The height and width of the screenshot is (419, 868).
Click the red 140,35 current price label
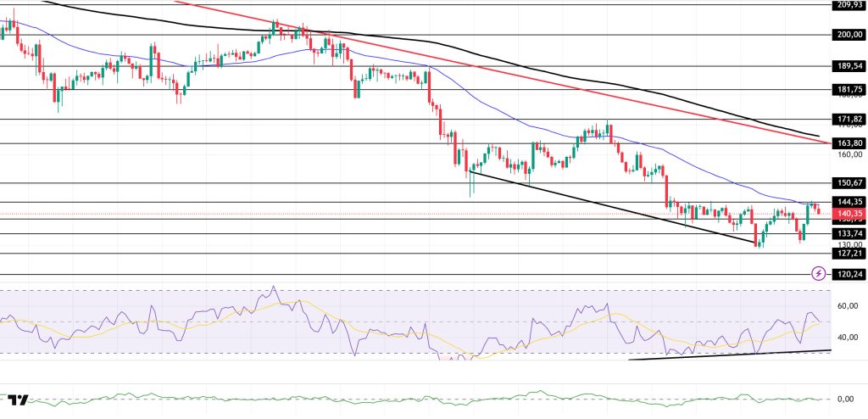[850, 214]
